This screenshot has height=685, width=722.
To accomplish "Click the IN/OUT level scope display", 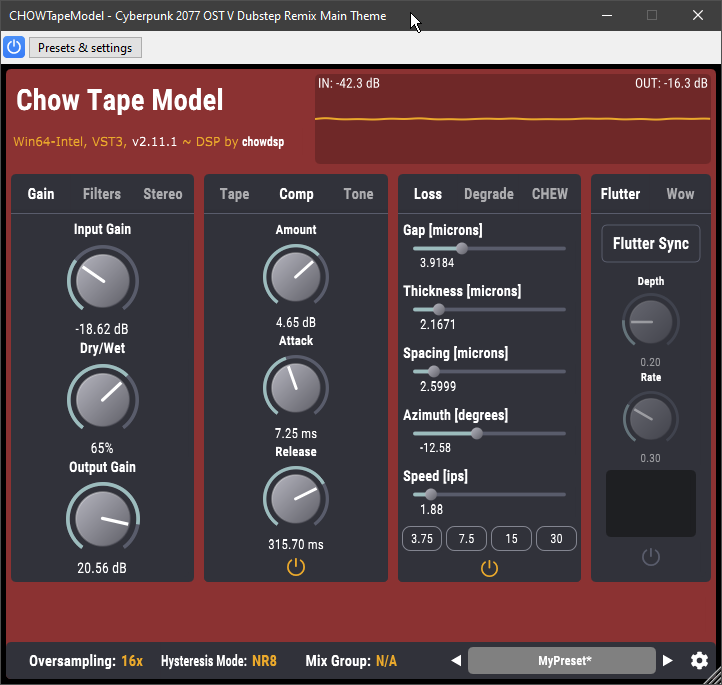I will pyautogui.click(x=512, y=119).
